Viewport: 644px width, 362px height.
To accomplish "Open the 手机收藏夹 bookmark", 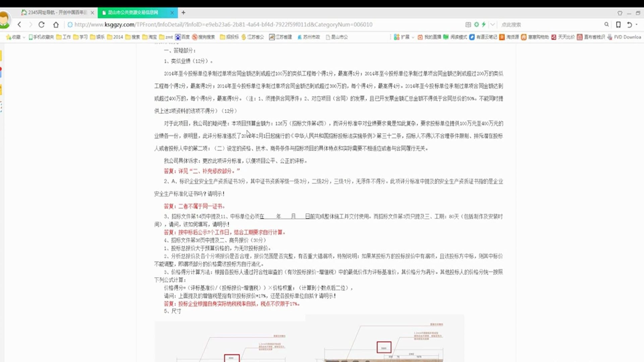I will click(x=41, y=37).
